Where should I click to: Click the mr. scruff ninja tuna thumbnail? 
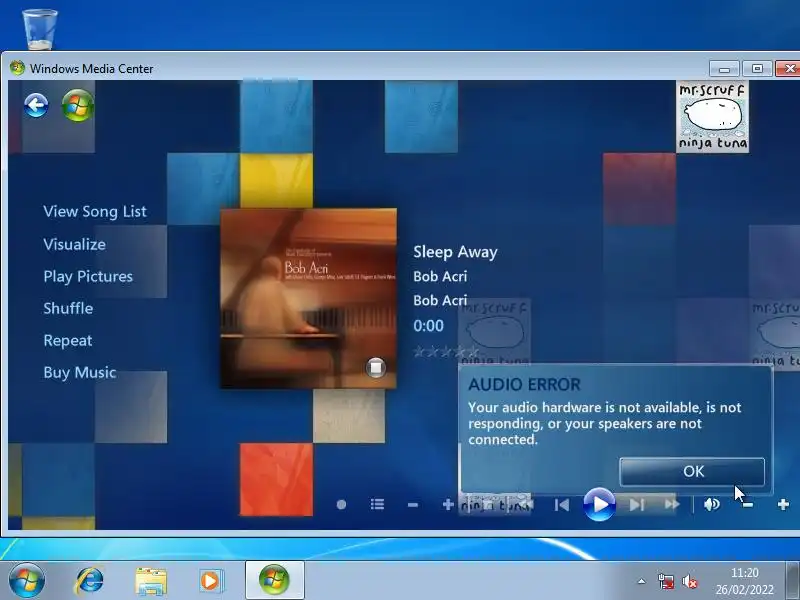click(712, 117)
